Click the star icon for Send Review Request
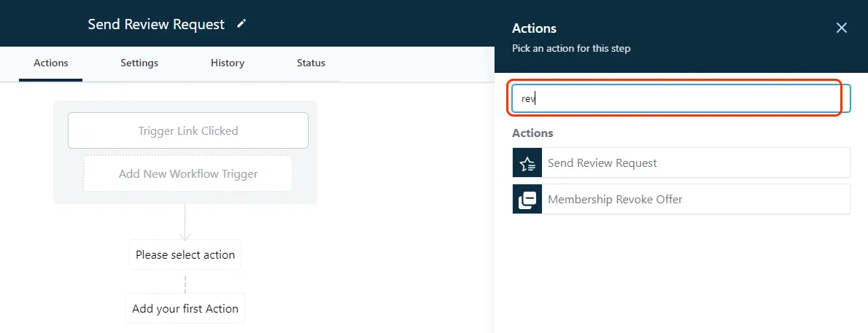 pos(527,162)
